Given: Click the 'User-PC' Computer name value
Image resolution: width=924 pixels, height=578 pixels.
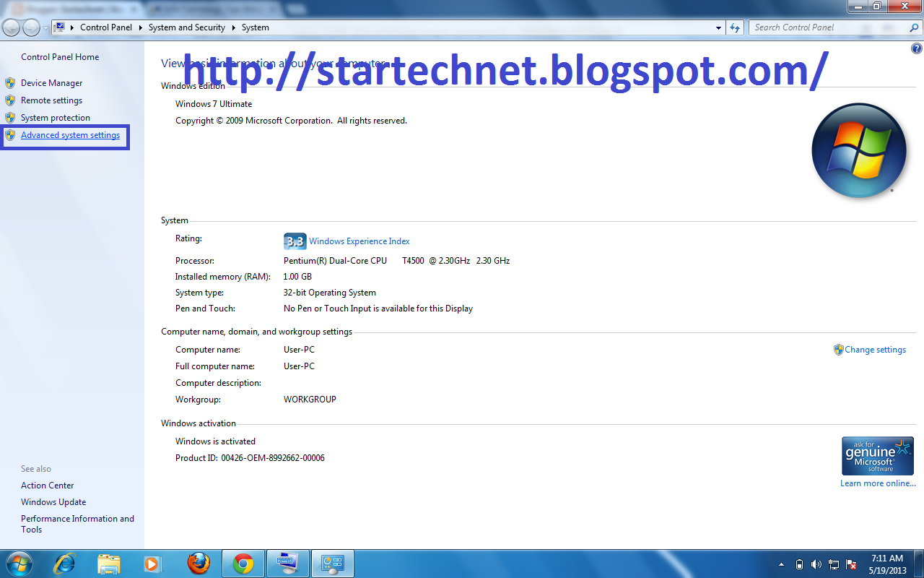Looking at the screenshot, I should click(x=299, y=350).
